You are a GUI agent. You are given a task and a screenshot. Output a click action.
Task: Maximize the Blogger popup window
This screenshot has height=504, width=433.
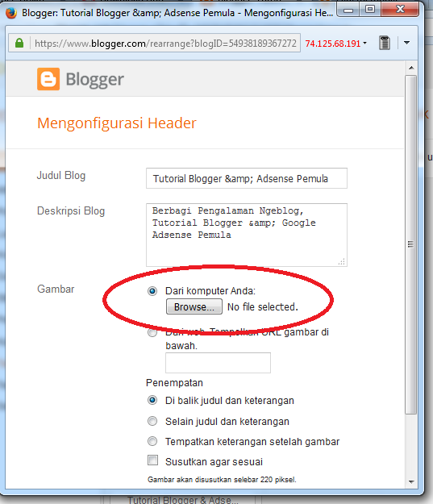coord(370,10)
